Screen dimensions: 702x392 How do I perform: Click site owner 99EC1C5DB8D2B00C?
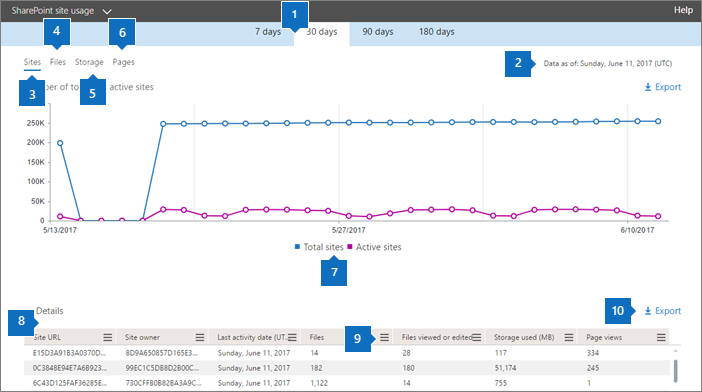click(162, 368)
